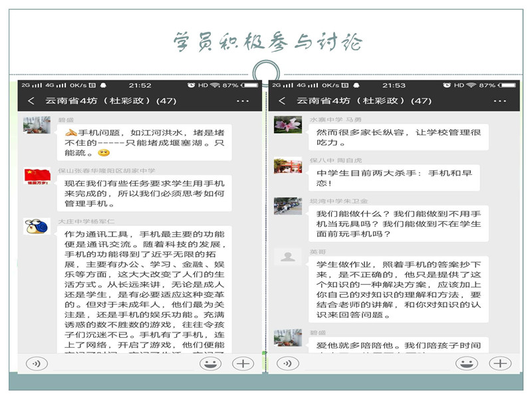
Task: Tap the group title in the 21:53 chat
Action: [x=364, y=101]
